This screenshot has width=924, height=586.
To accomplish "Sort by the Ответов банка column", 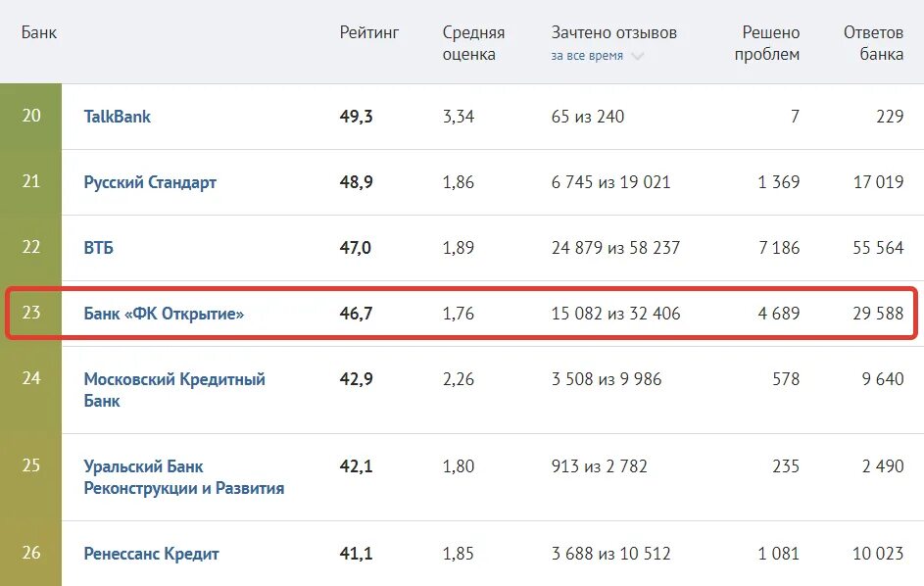I will point(873,44).
